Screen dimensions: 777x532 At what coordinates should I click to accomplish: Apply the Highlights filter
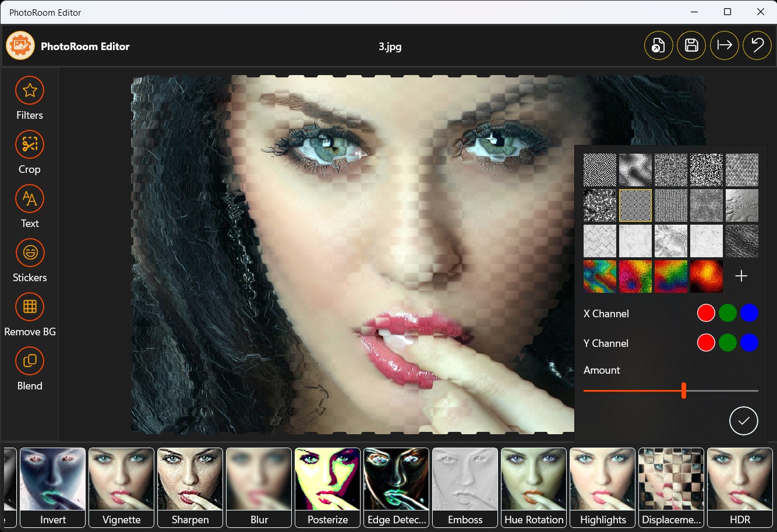click(603, 487)
